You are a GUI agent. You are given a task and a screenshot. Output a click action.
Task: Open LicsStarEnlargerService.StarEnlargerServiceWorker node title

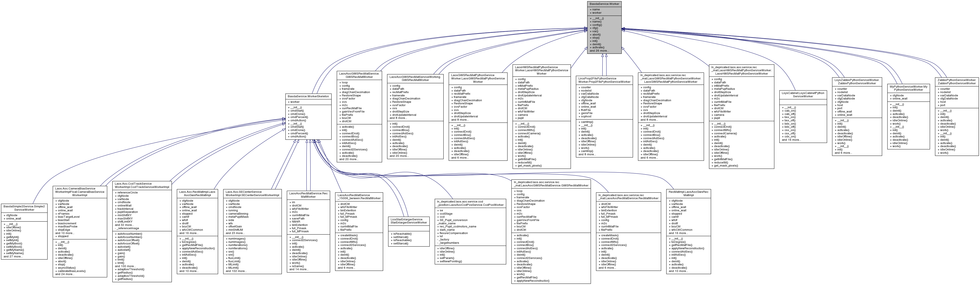tap(409, 221)
